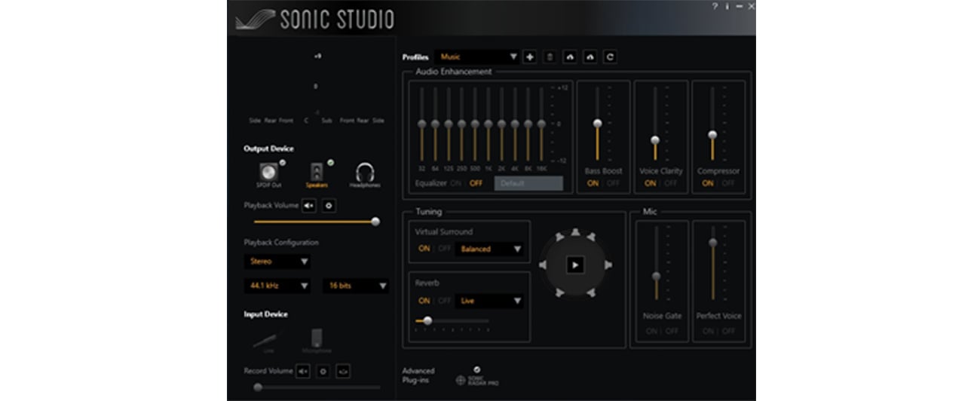Screen dimensions: 980x401
Task: Open playback volume settings gear
Action: 329,206
